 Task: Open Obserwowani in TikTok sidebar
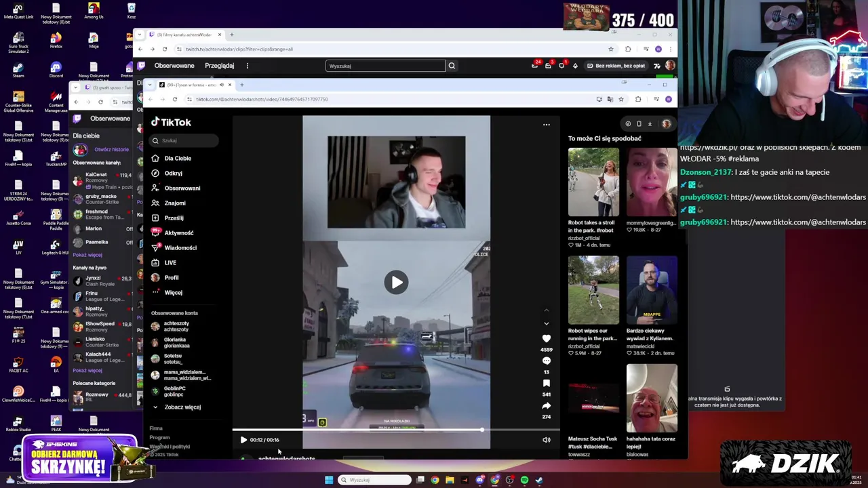click(176, 188)
